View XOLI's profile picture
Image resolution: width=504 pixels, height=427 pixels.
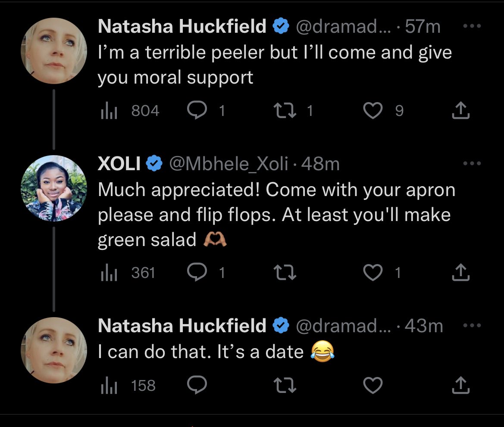(54, 188)
